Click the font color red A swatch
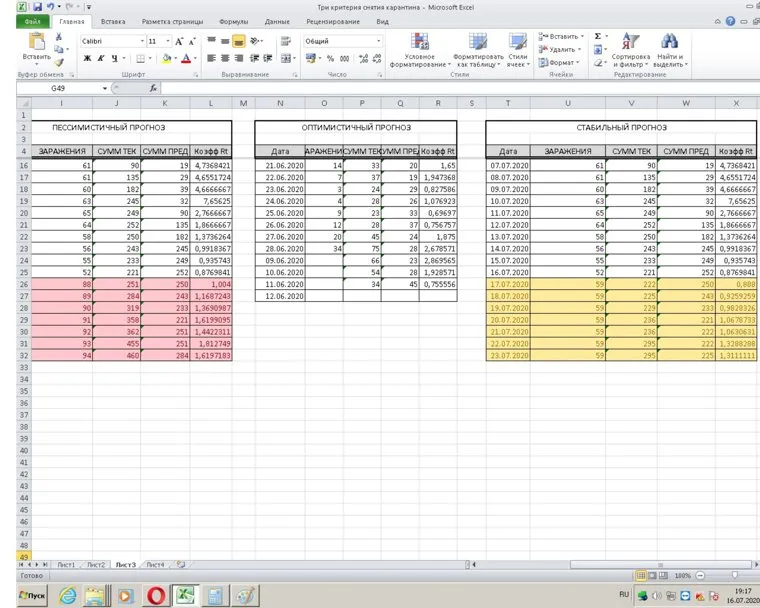The image size is (760, 608). pyautogui.click(x=186, y=59)
